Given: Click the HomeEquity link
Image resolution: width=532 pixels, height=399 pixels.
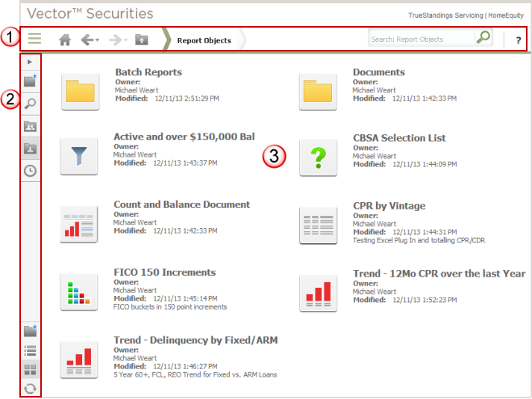Looking at the screenshot, I should [507, 16].
